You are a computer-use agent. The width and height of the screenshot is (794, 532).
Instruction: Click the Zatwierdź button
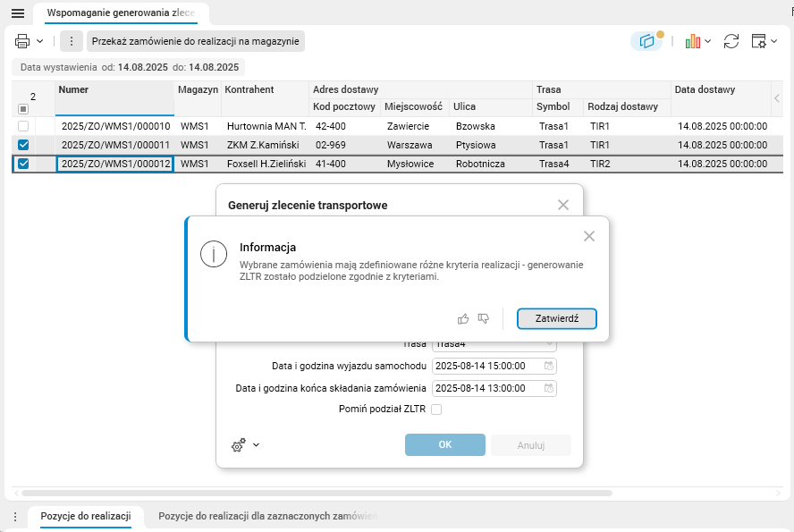[556, 318]
